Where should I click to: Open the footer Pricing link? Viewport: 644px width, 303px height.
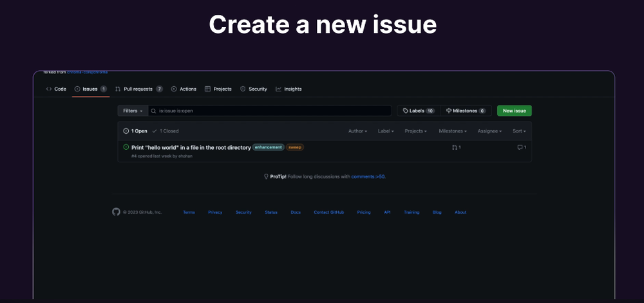[x=364, y=212]
